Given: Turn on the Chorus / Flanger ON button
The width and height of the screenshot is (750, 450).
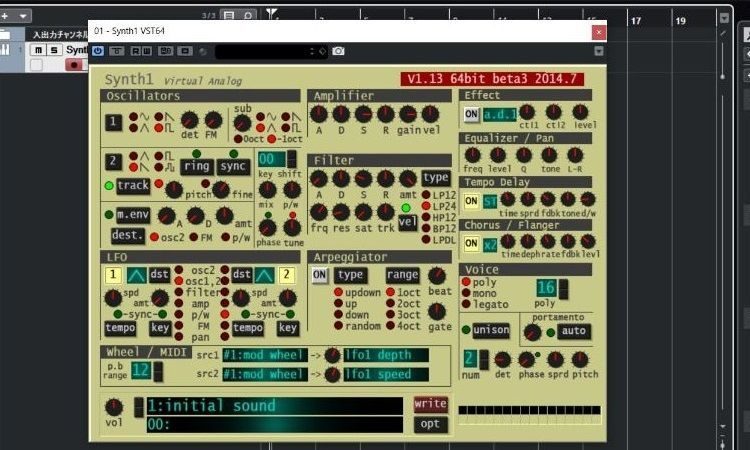Looking at the screenshot, I should (x=471, y=244).
